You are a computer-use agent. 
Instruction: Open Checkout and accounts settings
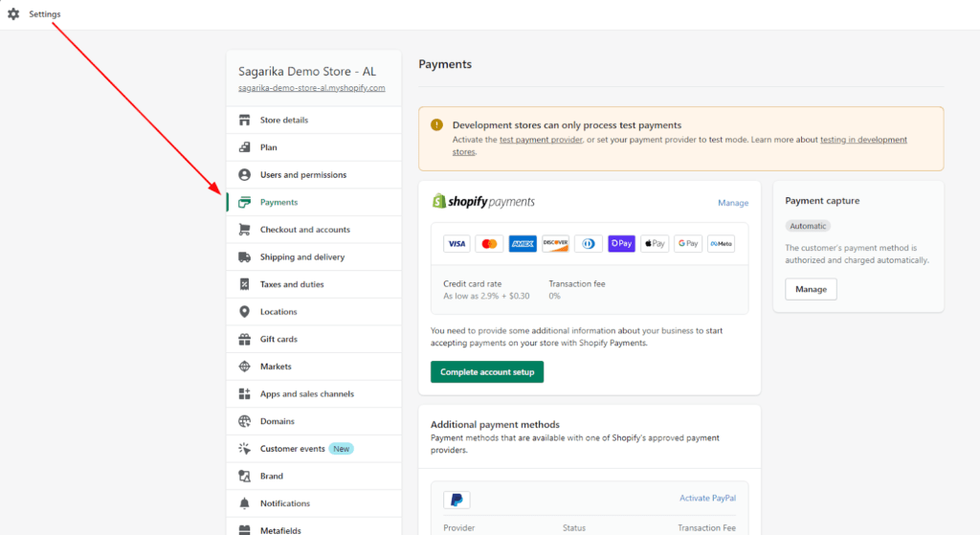click(314, 230)
